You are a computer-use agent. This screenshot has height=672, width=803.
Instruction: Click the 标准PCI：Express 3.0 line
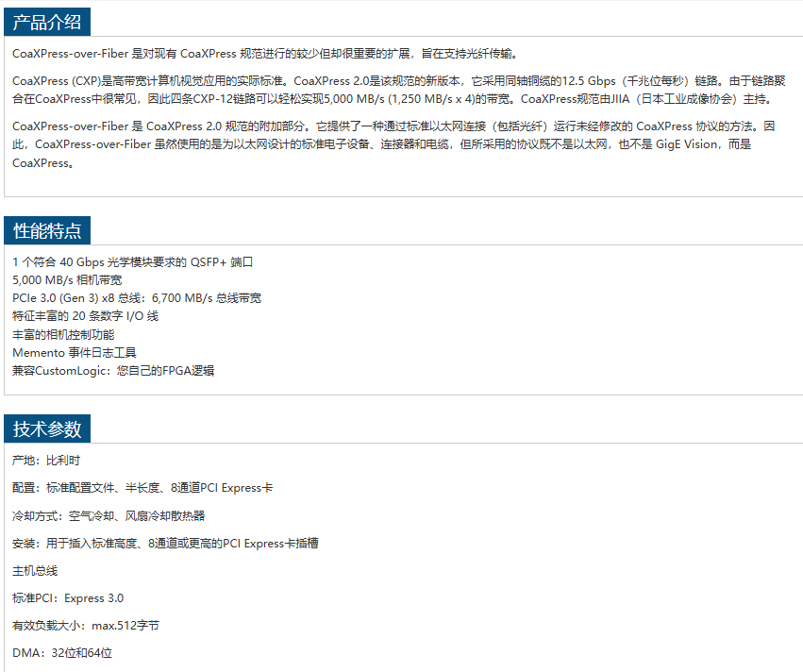[x=68, y=598]
